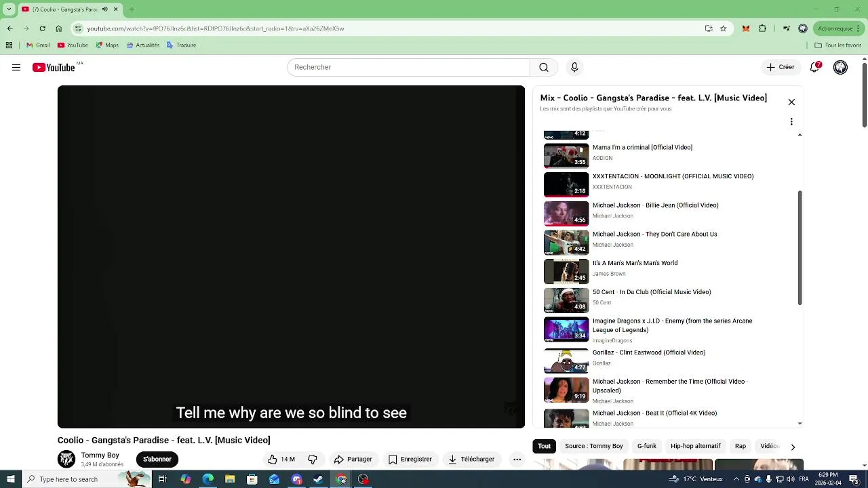Click the Mix playlist panel scrollbar

tap(800, 247)
